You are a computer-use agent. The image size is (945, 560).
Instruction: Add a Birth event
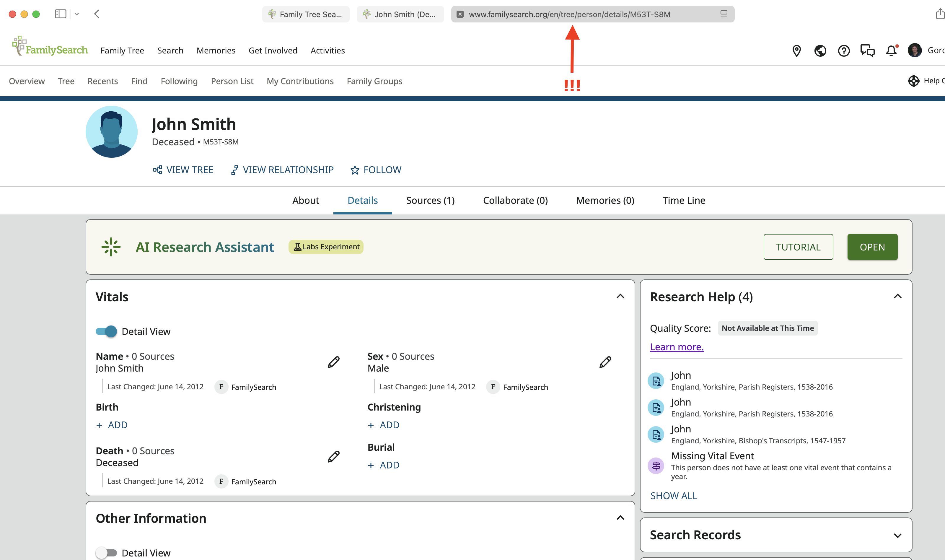pyautogui.click(x=112, y=425)
